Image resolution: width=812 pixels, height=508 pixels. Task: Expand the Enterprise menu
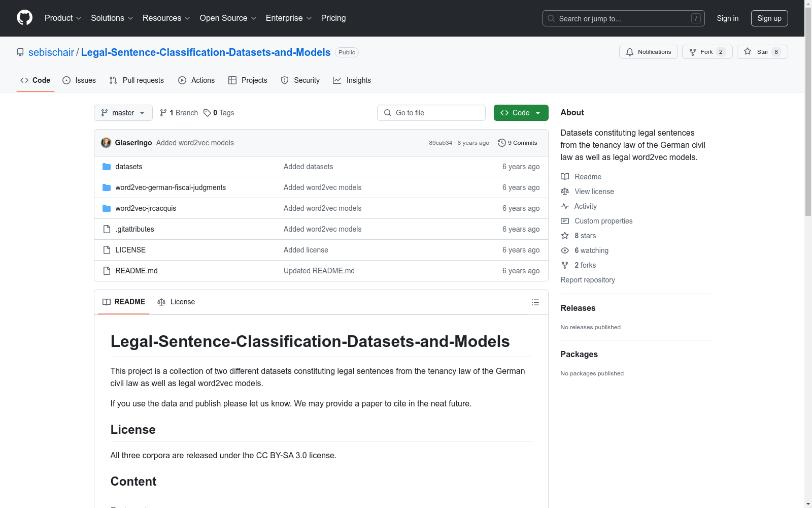click(289, 18)
